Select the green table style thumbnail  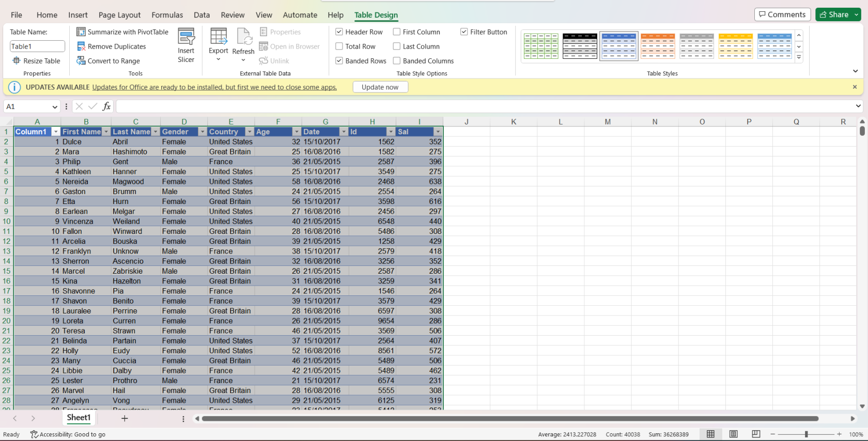(541, 46)
